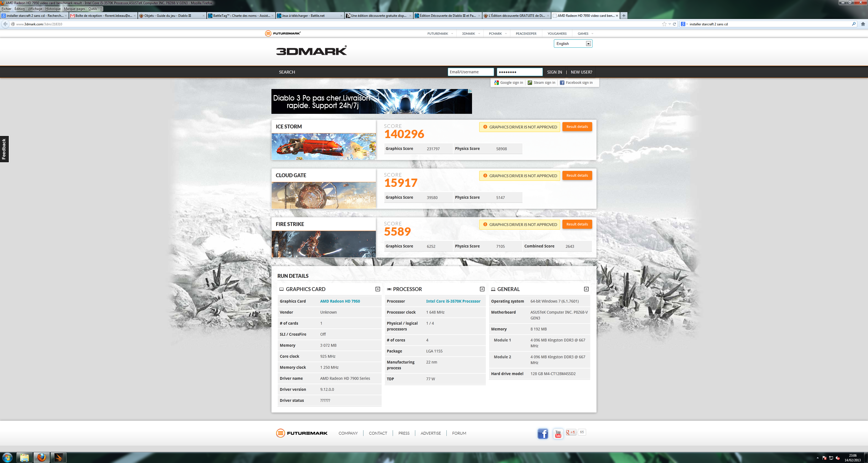Follow the AMD Radeon HD 7950 link
The width and height of the screenshot is (868, 463).
click(x=340, y=301)
